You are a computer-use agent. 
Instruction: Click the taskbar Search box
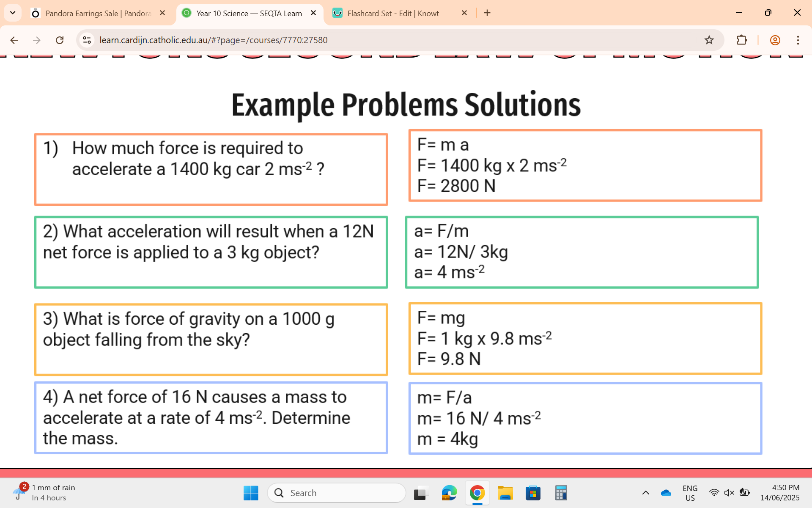(337, 493)
